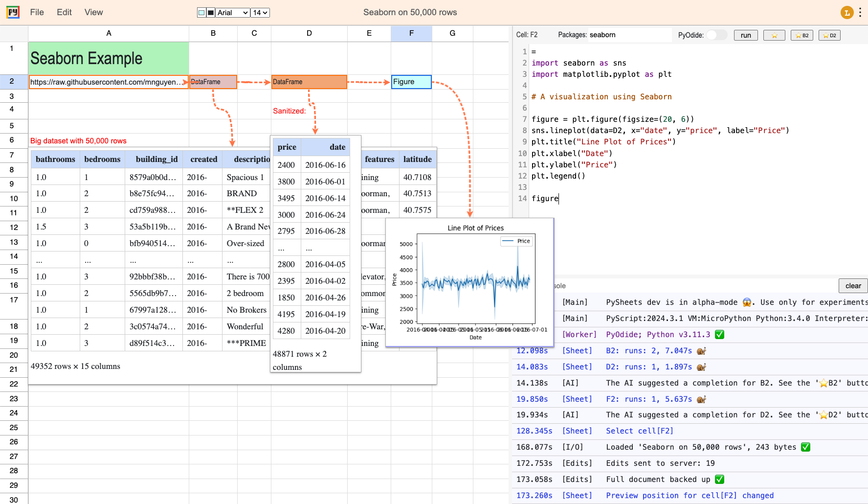
Task: Open the three-dot options menu
Action: pyautogui.click(x=860, y=12)
